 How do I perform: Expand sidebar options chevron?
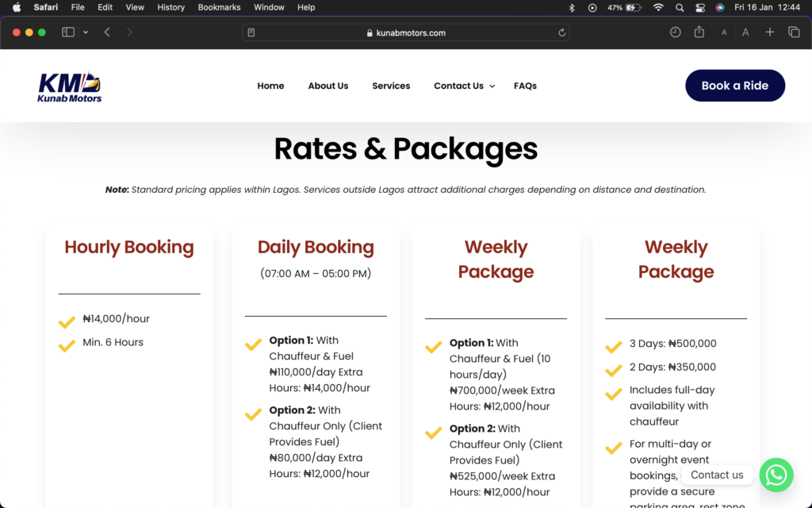(86, 33)
